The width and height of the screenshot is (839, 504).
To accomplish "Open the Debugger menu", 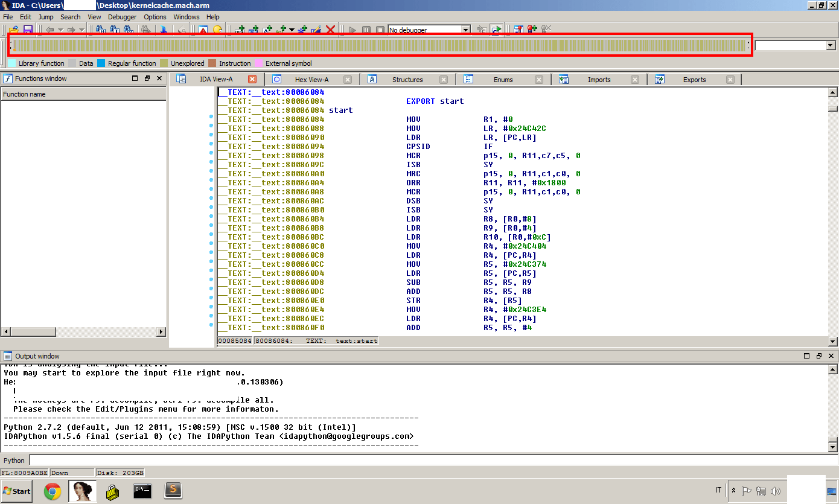I will pos(123,17).
